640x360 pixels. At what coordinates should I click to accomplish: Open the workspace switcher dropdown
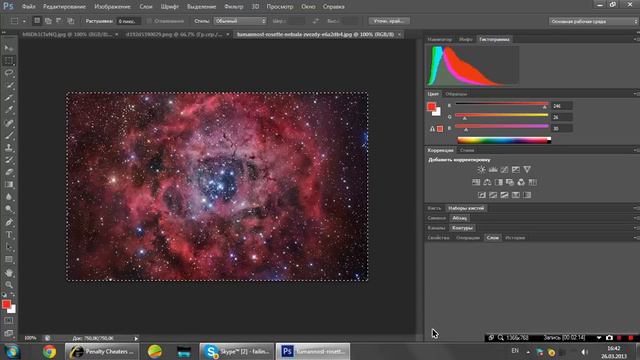point(593,21)
